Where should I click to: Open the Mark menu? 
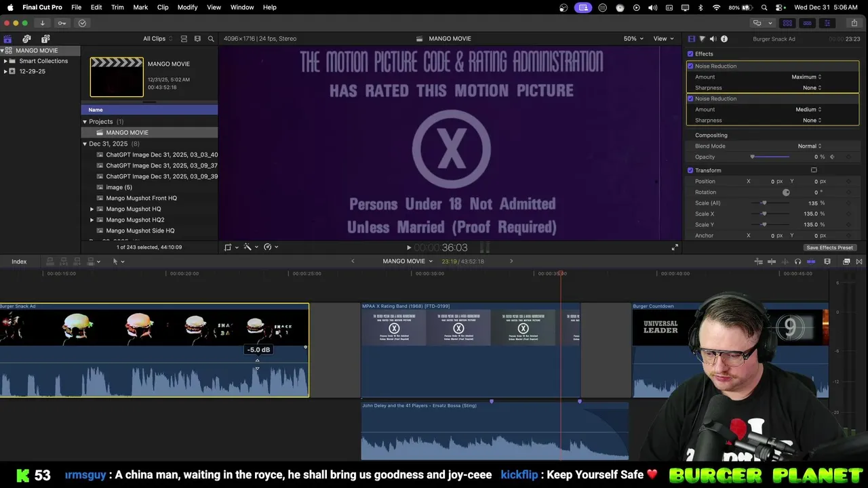[140, 7]
